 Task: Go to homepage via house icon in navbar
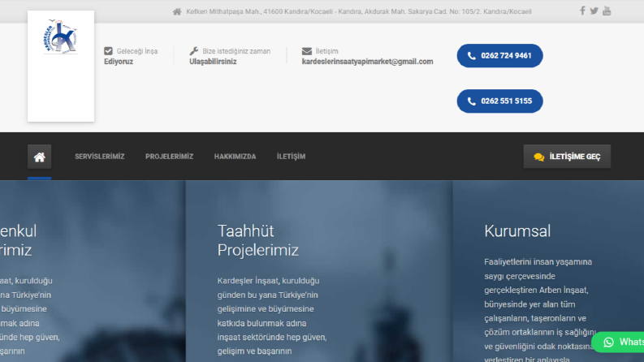[40, 157]
